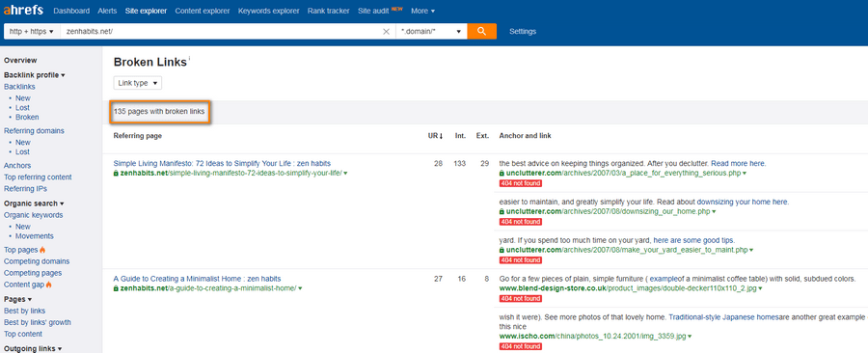This screenshot has width=868, height=353.
Task: Open Organic keywords in sidebar
Action: [x=33, y=215]
